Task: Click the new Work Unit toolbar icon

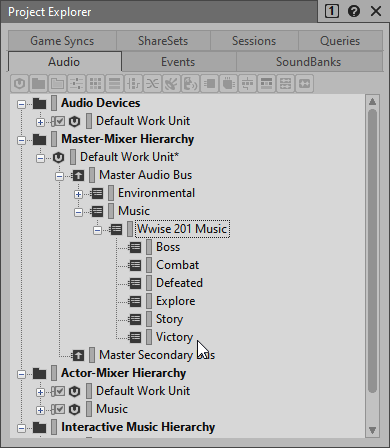Action: pyautogui.click(x=20, y=83)
